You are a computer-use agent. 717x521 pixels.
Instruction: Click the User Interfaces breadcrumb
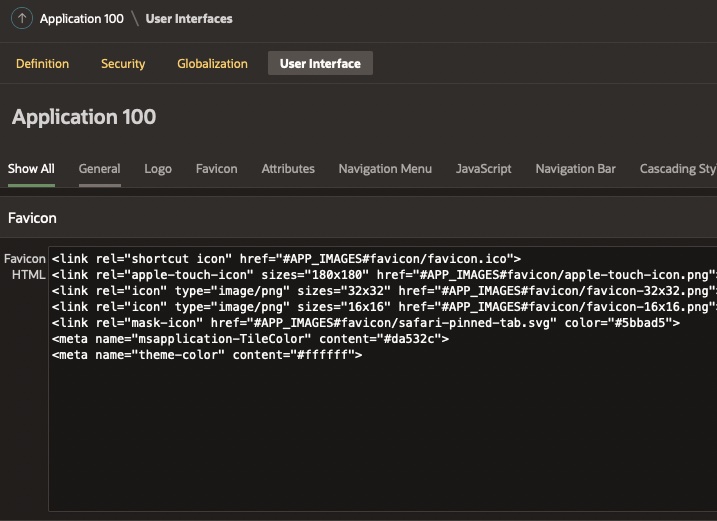pos(189,18)
